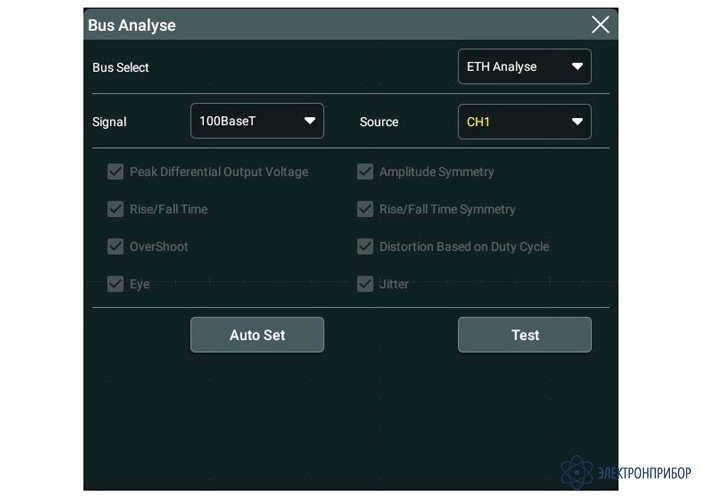Close the Bus Analyse dialog

point(600,25)
